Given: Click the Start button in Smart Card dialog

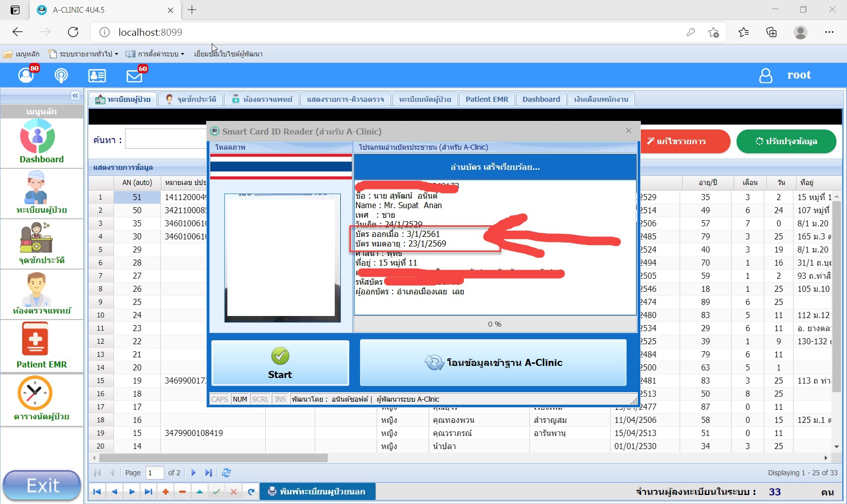Looking at the screenshot, I should coord(280,363).
